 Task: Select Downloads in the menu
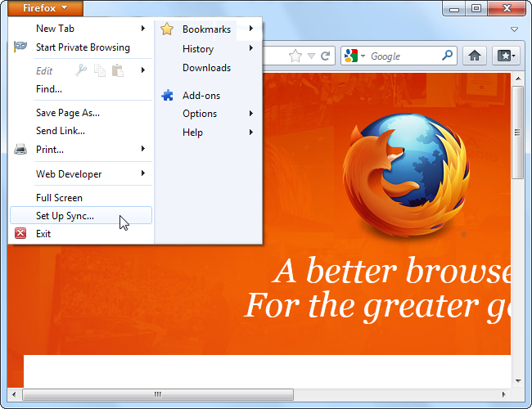pyautogui.click(x=206, y=68)
